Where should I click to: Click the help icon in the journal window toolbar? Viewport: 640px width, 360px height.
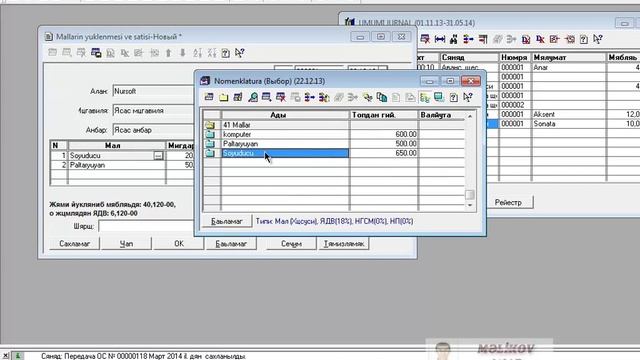point(584,39)
